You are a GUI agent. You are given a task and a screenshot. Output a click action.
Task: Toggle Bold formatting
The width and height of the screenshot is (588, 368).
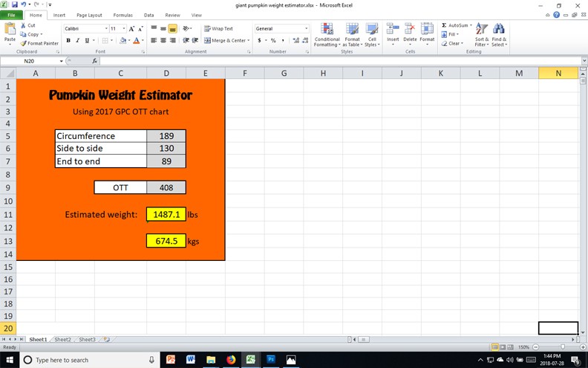click(68, 40)
